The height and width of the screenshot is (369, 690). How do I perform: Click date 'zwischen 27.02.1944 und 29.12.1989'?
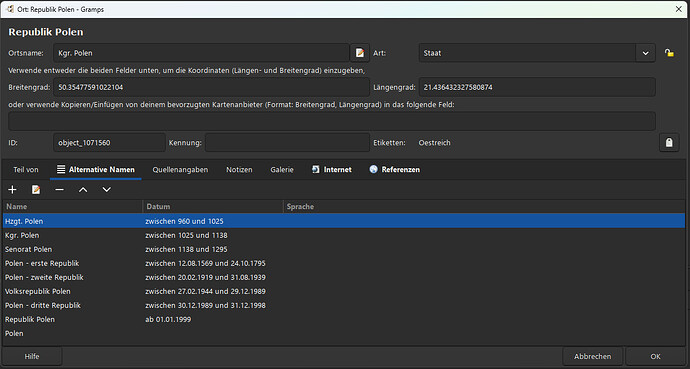(x=206, y=292)
